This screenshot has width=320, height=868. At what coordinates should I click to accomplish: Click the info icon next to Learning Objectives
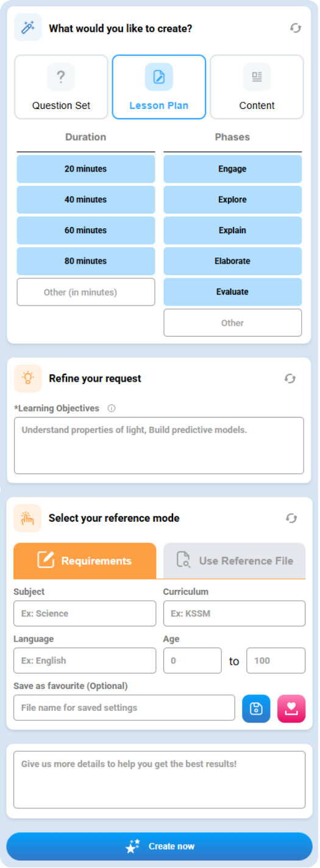[112, 408]
